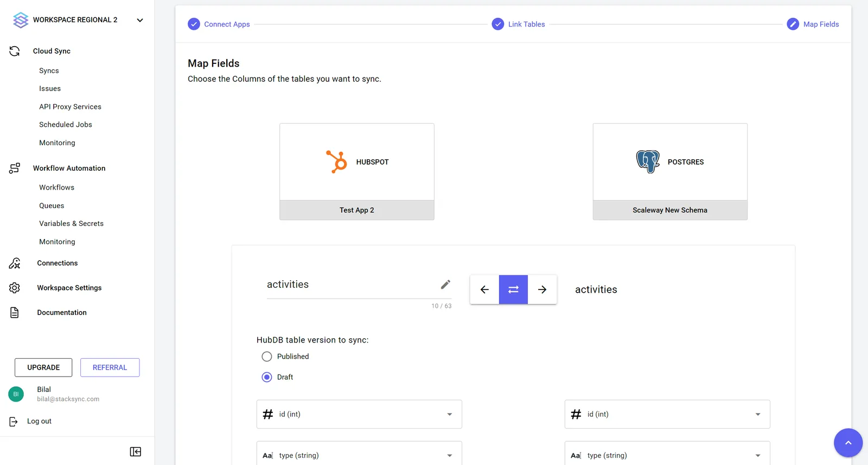Select two-way sync direction button
Viewport: 868px width, 465px height.
[513, 289]
